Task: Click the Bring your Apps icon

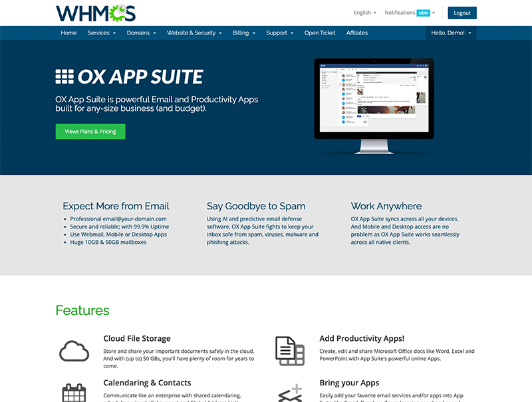Action: point(290,393)
